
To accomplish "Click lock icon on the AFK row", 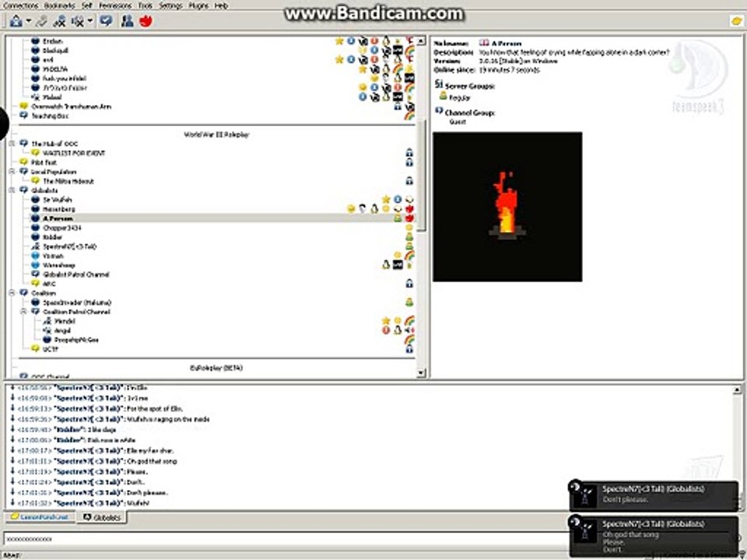I will (409, 284).
